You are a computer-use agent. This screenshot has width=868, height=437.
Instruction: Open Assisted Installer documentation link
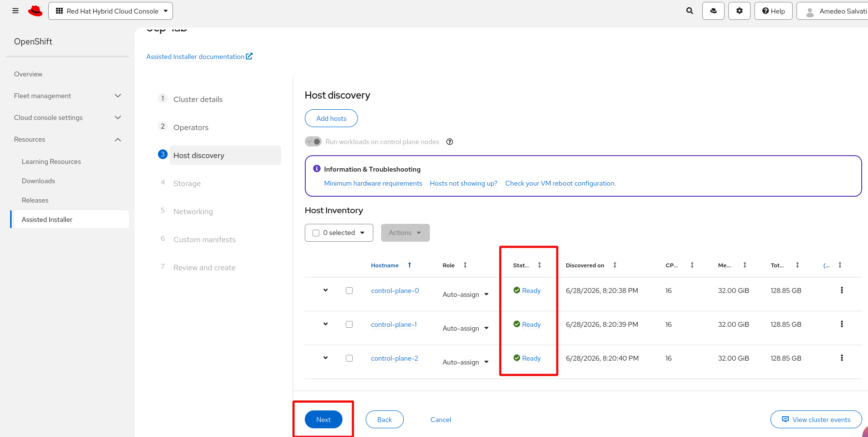pos(199,57)
